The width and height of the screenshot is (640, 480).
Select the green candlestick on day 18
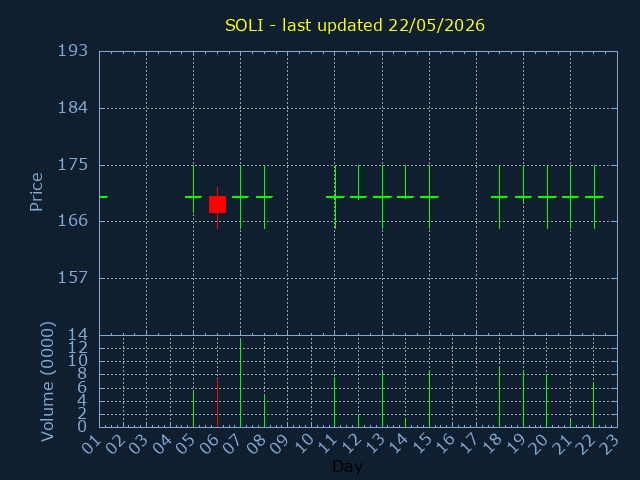click(x=500, y=197)
